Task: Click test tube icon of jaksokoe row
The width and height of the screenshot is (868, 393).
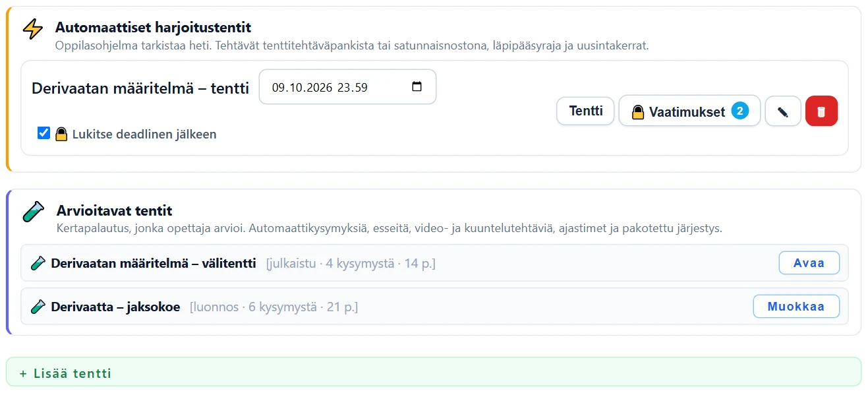Action: [38, 307]
